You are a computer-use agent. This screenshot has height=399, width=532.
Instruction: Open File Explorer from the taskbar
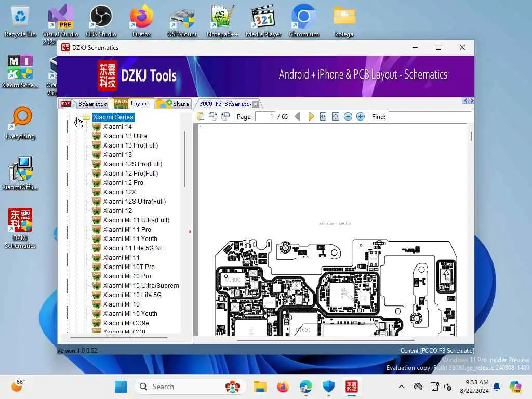tap(260, 387)
